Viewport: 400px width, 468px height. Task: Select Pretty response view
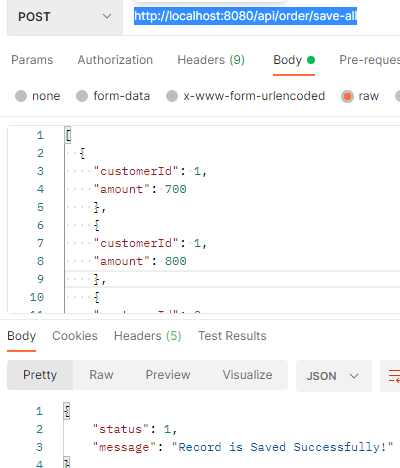coord(40,375)
